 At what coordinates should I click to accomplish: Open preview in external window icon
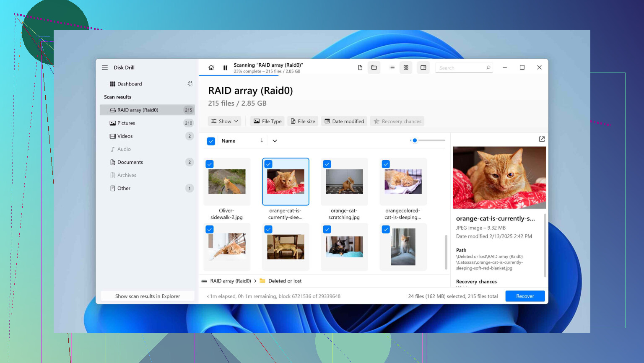[542, 139]
